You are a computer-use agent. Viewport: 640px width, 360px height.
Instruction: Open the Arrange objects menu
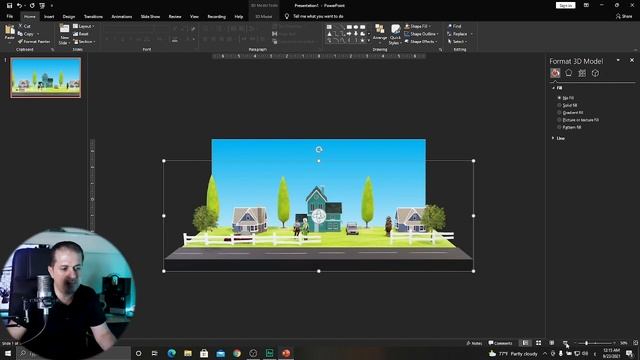coord(380,32)
